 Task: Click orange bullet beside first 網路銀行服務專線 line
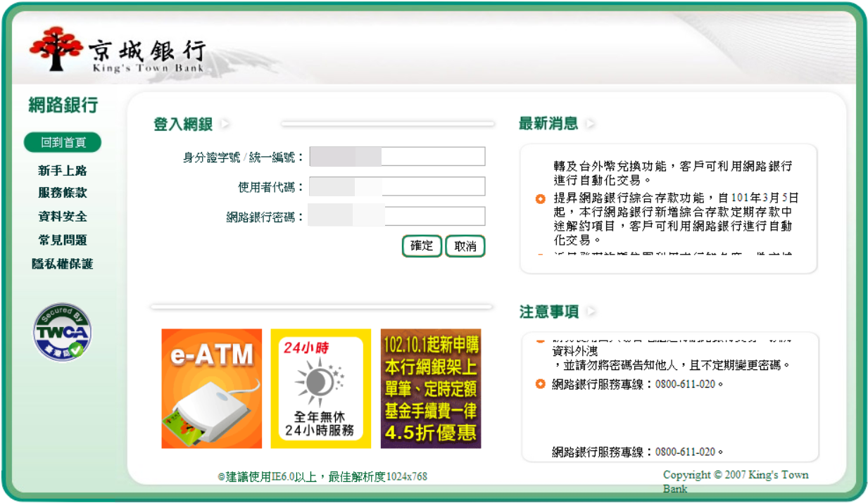click(x=540, y=384)
